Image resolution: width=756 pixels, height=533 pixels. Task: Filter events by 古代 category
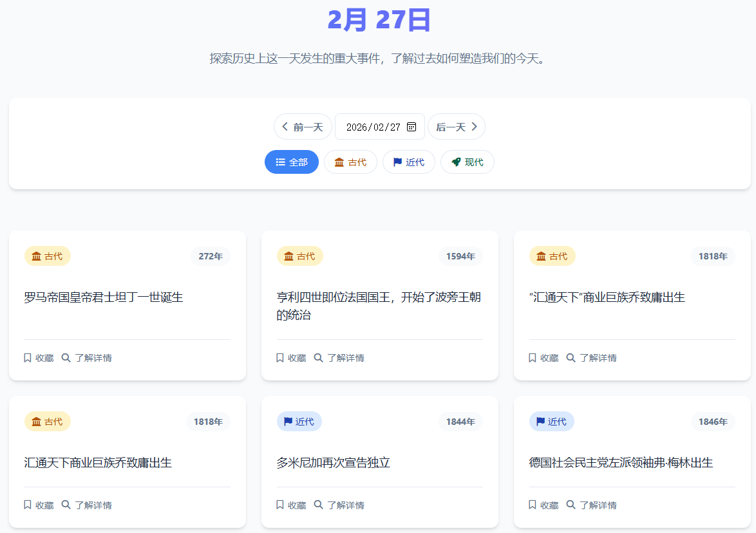(x=350, y=162)
